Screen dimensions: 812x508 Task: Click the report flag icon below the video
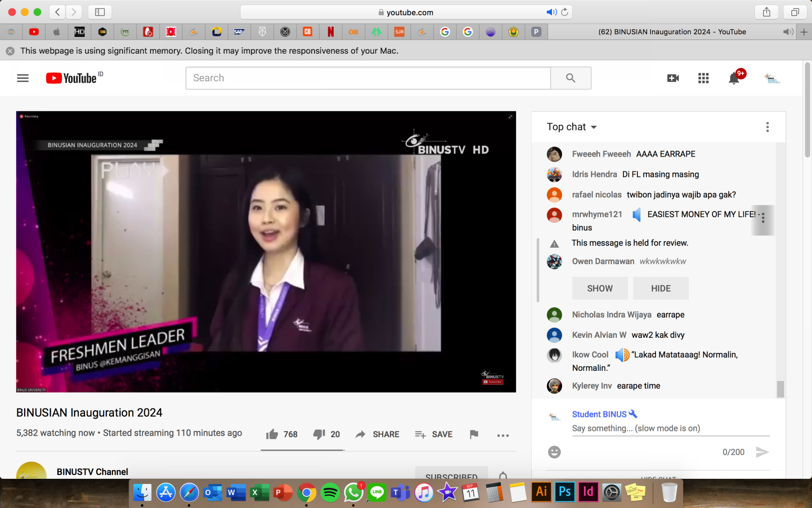click(x=474, y=434)
